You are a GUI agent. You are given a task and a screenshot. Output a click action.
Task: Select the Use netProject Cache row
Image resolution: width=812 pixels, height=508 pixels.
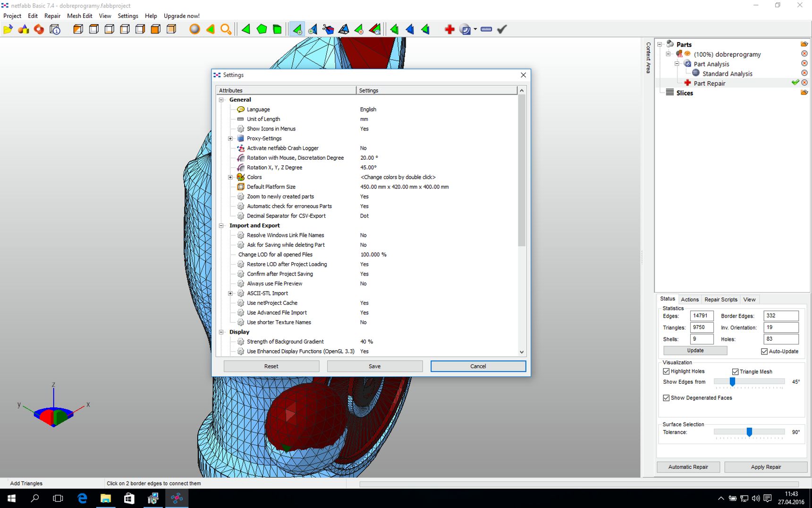(367, 303)
